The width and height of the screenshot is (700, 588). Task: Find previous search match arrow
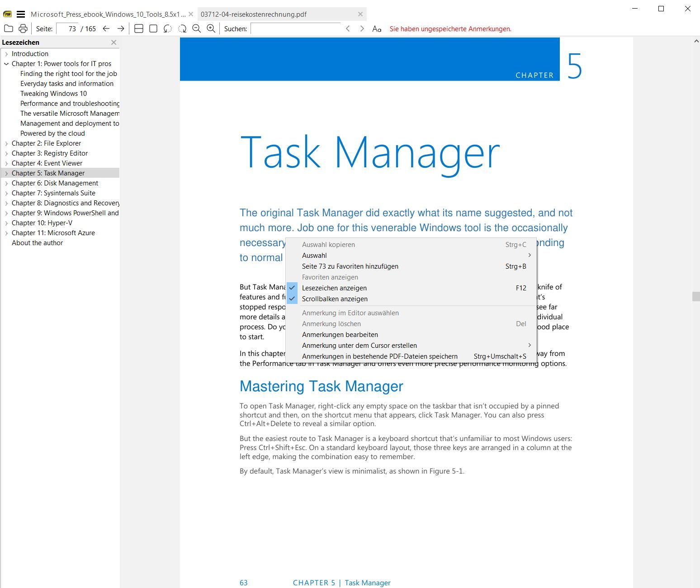pos(348,28)
